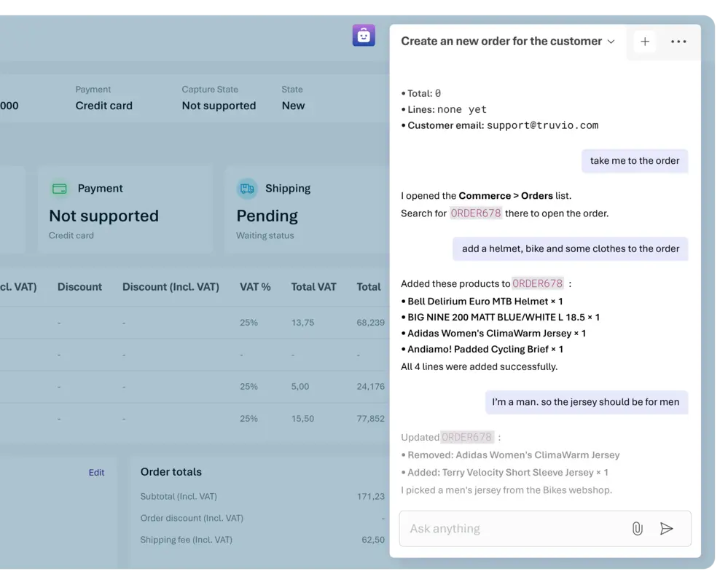Click the row total 68,239
This screenshot has height=582, width=728.
(370, 323)
